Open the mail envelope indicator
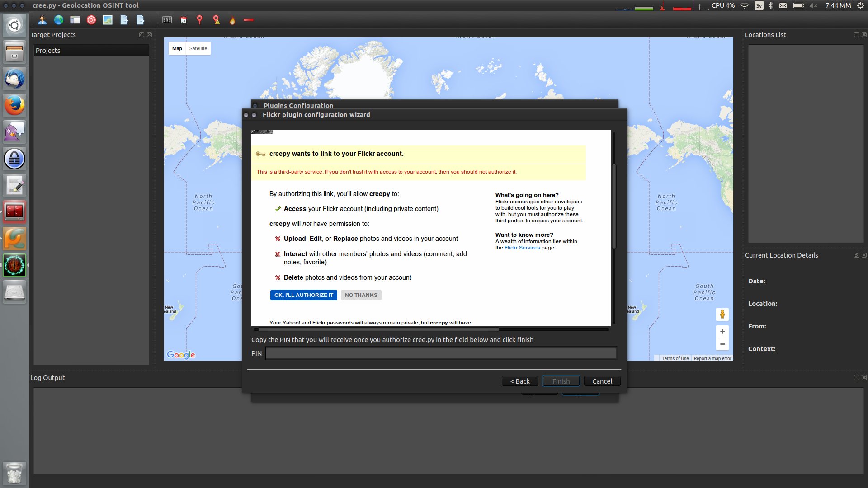The image size is (868, 488). pyautogui.click(x=783, y=5)
